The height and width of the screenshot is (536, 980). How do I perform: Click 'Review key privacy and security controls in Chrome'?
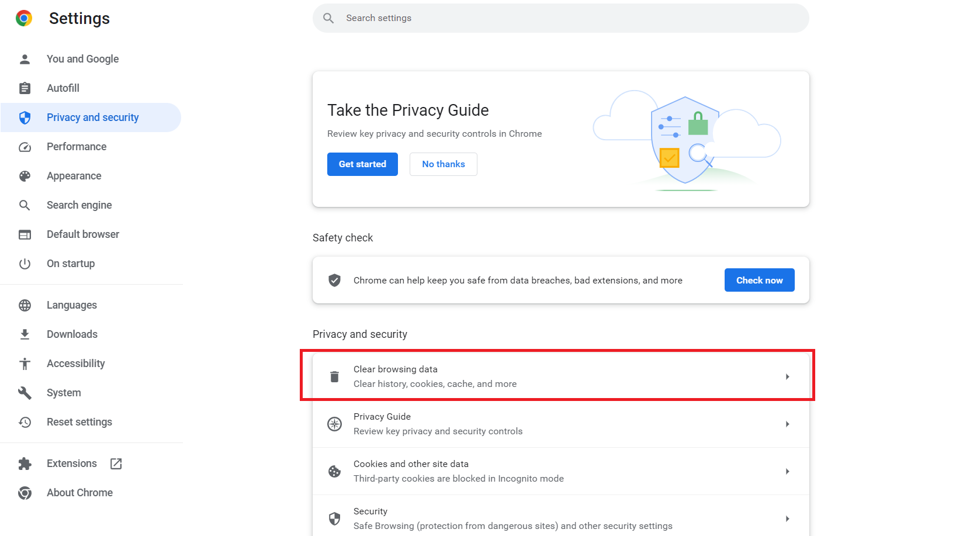pyautogui.click(x=434, y=134)
